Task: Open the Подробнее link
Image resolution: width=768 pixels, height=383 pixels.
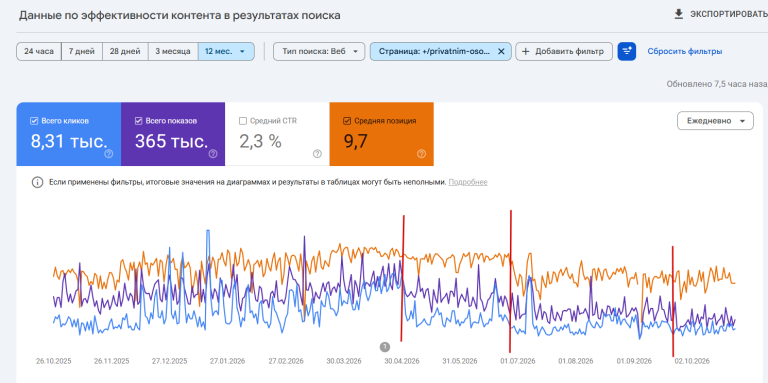Action: (468, 182)
